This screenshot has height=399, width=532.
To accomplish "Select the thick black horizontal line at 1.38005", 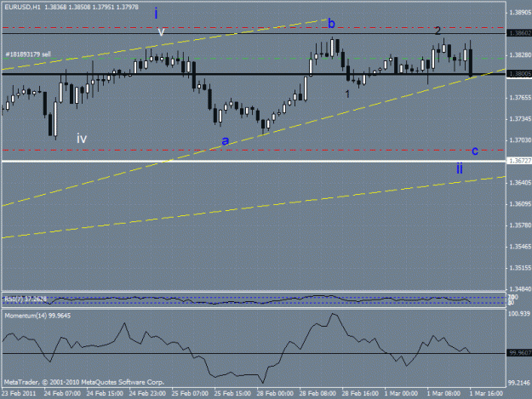I will [x=254, y=74].
